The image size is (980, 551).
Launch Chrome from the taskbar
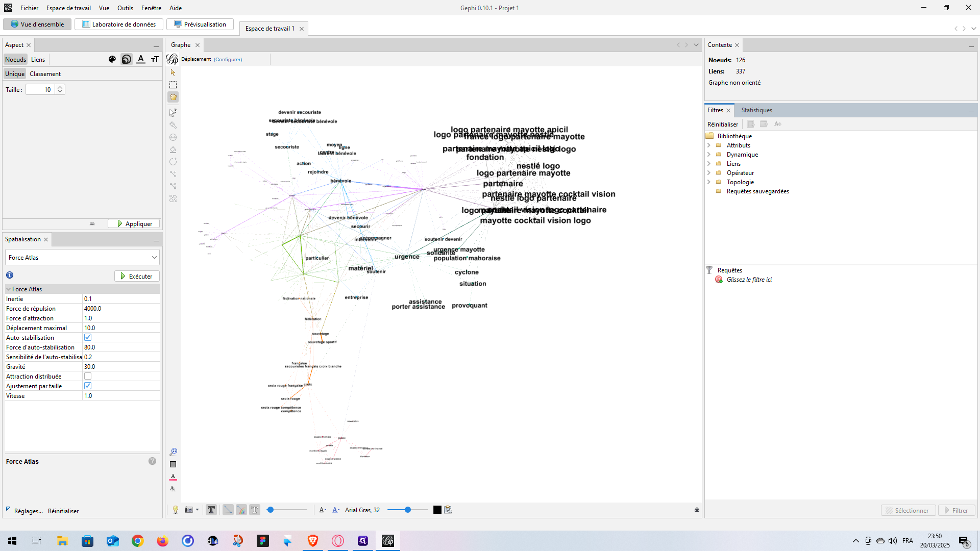(138, 541)
